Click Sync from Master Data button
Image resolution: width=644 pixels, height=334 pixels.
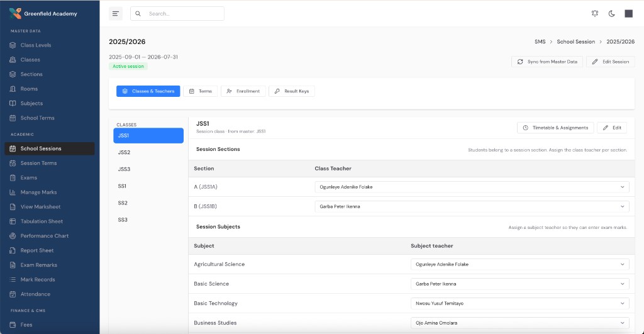click(x=547, y=62)
